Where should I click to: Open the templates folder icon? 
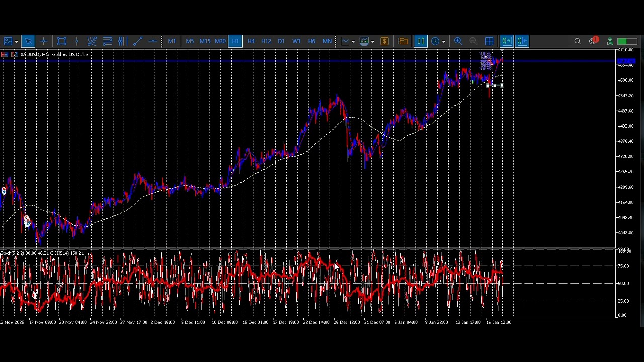(403, 41)
